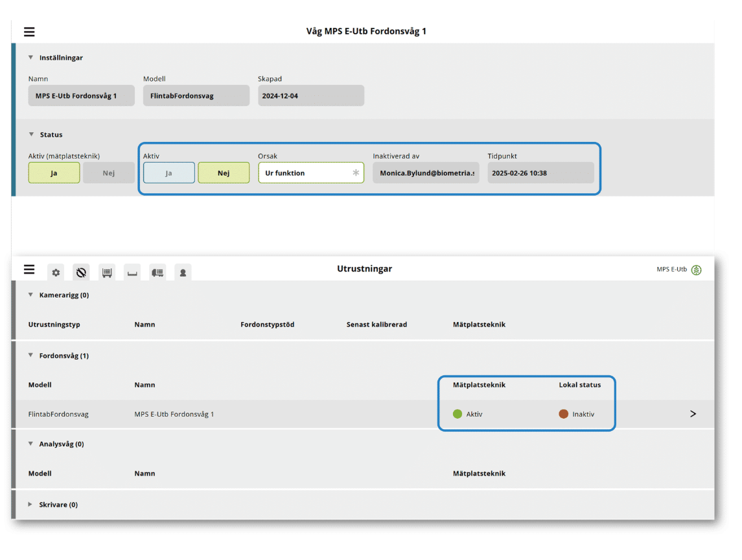Select Nej under Aktiv
742x560 pixels.
pos(224,173)
